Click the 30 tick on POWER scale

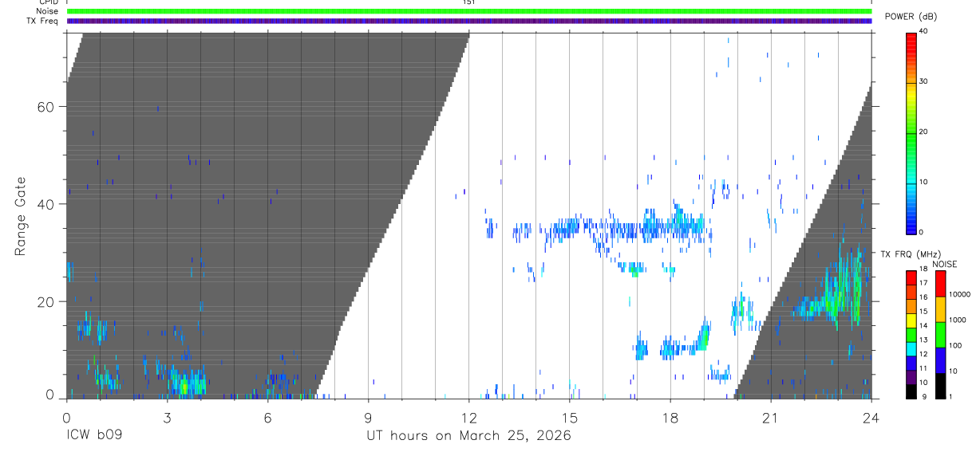point(923,81)
